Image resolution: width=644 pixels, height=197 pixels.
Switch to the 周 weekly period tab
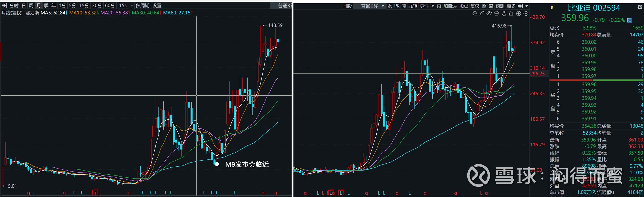tap(31, 6)
